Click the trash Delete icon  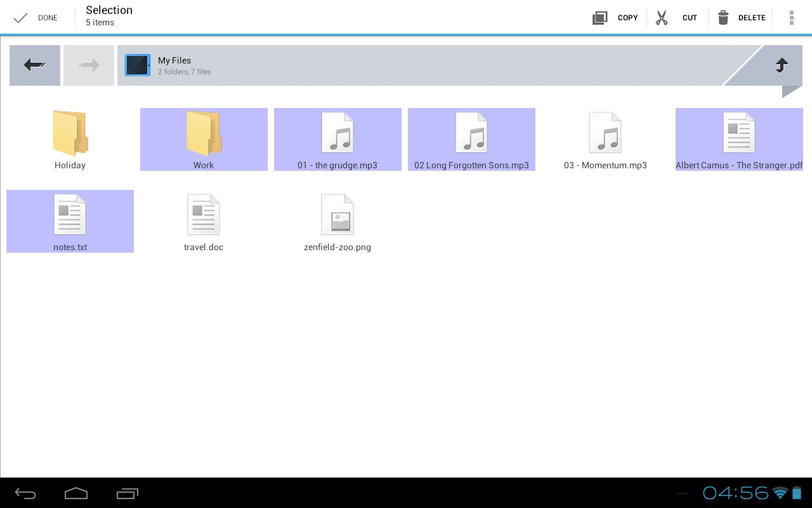click(723, 18)
